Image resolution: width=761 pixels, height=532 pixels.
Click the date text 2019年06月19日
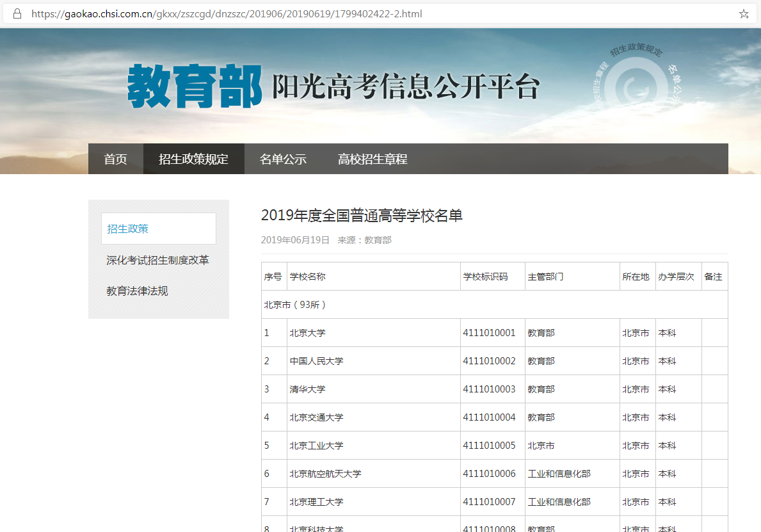pyautogui.click(x=295, y=240)
